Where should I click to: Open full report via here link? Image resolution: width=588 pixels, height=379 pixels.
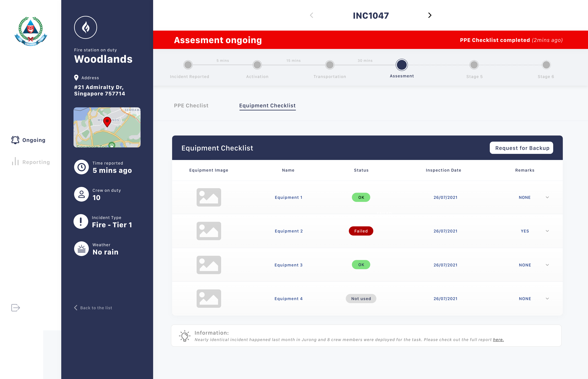[x=498, y=340]
